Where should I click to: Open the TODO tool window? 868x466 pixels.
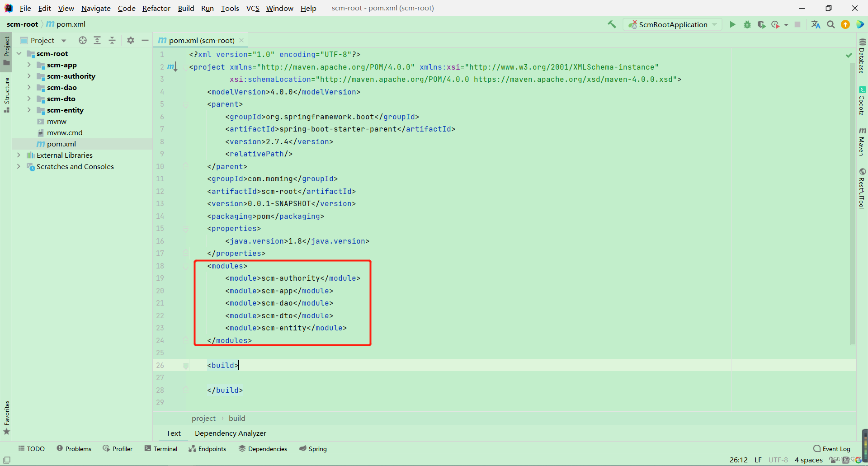coord(32,449)
